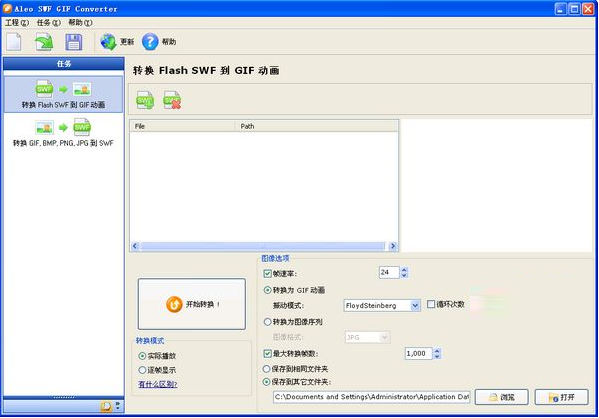Click the globe update icon

(x=108, y=42)
